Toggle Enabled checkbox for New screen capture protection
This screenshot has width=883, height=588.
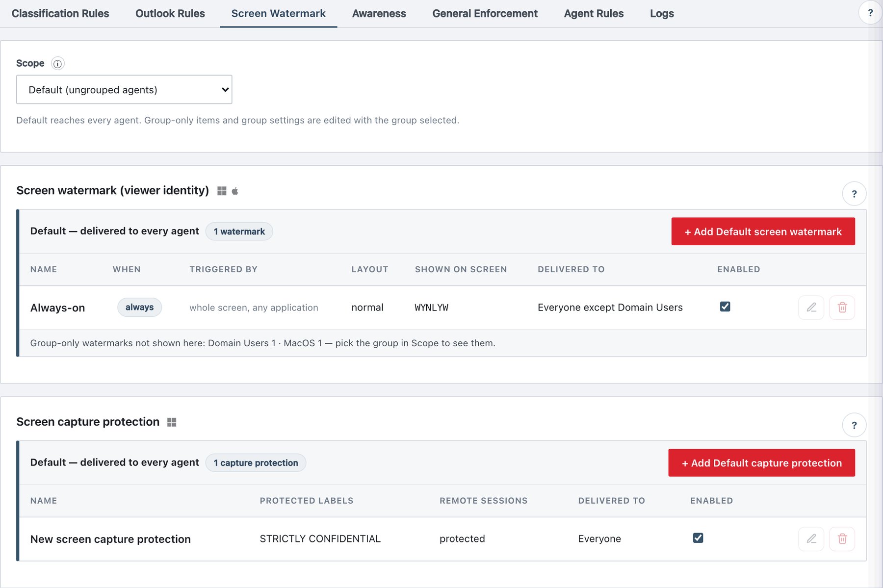pos(698,538)
